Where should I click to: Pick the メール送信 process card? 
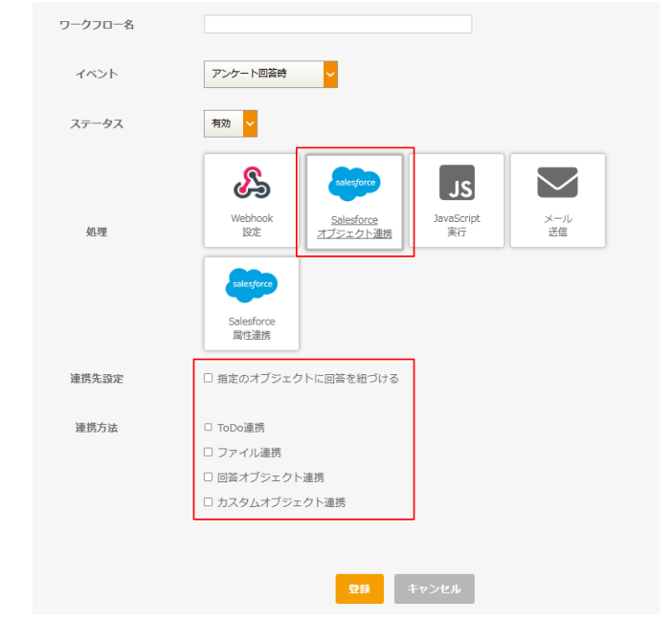click(557, 200)
